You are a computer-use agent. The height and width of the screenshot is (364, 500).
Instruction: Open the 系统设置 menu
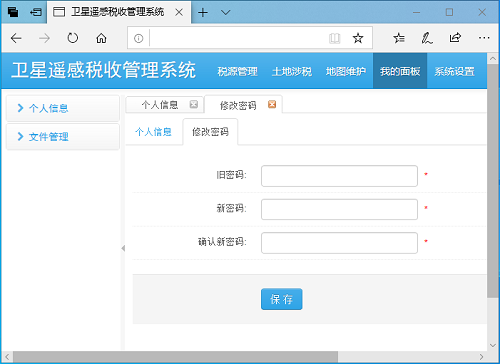454,71
